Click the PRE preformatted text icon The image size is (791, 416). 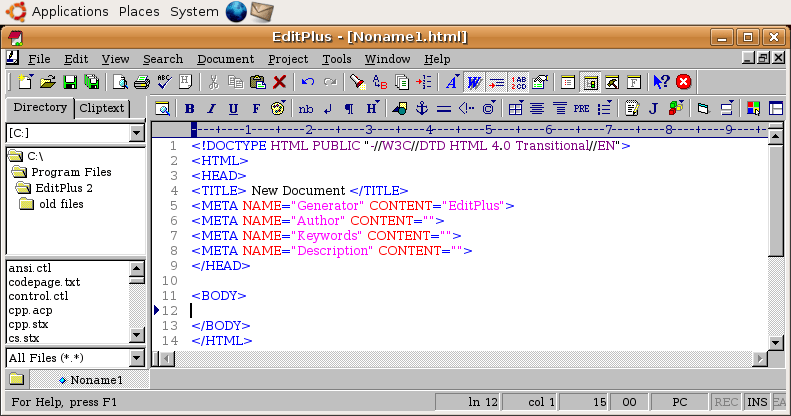pos(582,108)
